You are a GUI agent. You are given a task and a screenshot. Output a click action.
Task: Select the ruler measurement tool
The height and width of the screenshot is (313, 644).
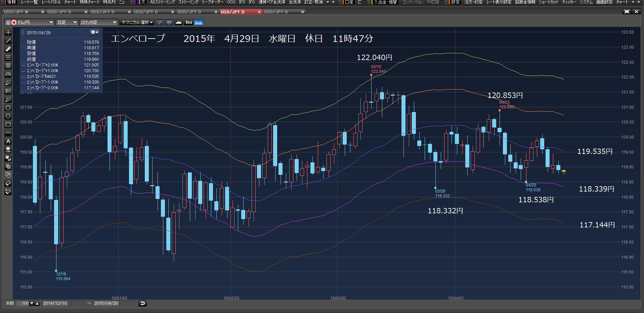tap(8, 49)
